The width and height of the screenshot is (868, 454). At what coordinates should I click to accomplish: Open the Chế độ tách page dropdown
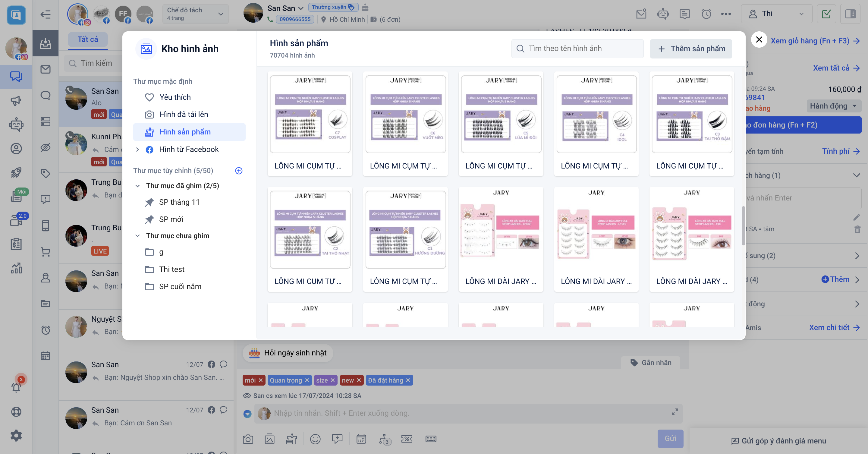(195, 14)
